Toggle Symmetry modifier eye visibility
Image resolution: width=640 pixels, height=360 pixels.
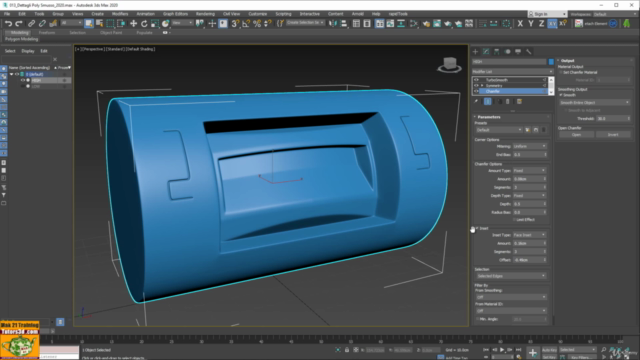tap(476, 86)
